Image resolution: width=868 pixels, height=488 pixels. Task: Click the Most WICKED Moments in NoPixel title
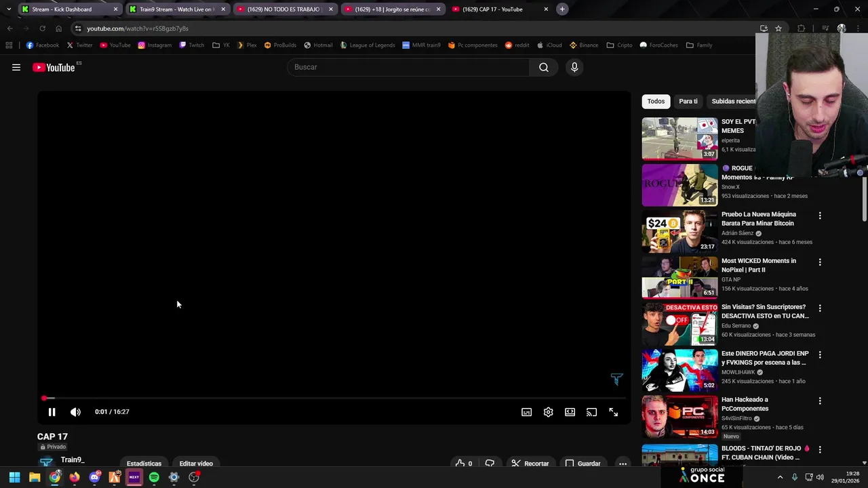759,265
